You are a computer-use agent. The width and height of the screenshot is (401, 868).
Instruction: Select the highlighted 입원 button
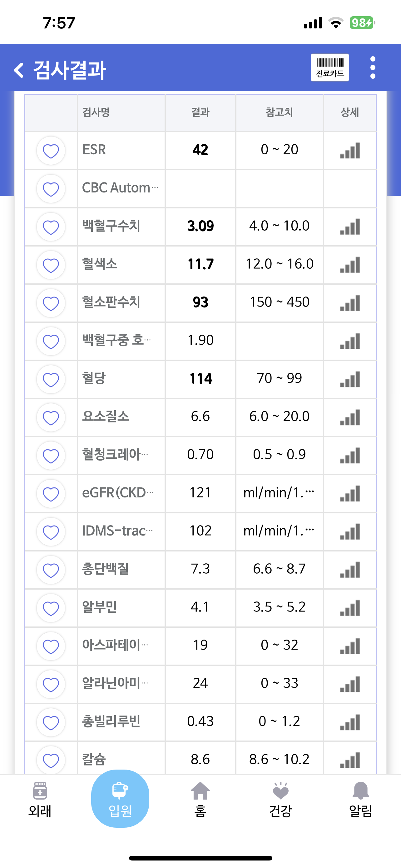(x=120, y=799)
